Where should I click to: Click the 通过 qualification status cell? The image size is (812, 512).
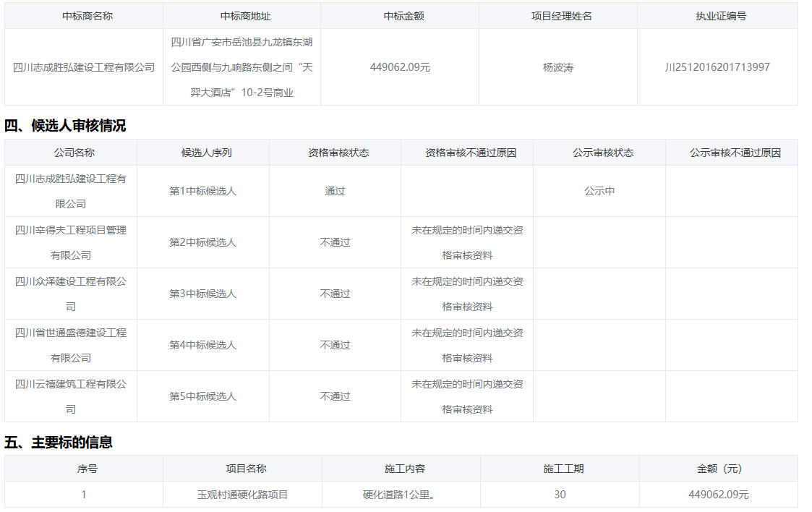pyautogui.click(x=335, y=191)
